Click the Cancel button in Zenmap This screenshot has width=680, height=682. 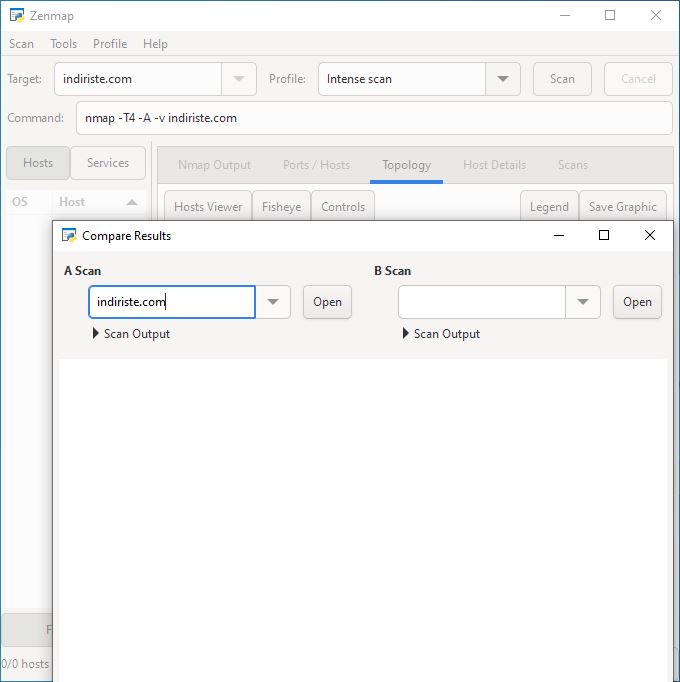[x=638, y=79]
